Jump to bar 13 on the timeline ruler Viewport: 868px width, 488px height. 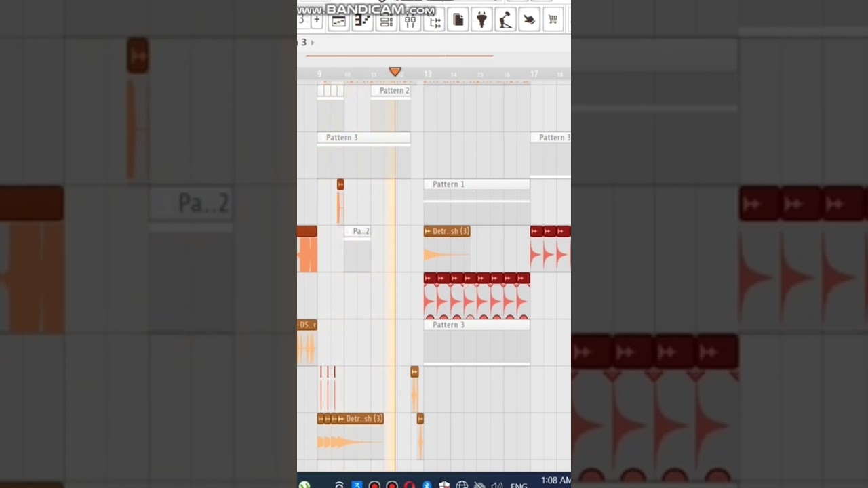(x=428, y=74)
